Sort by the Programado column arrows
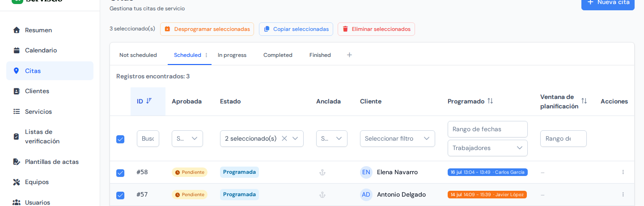 pos(490,101)
